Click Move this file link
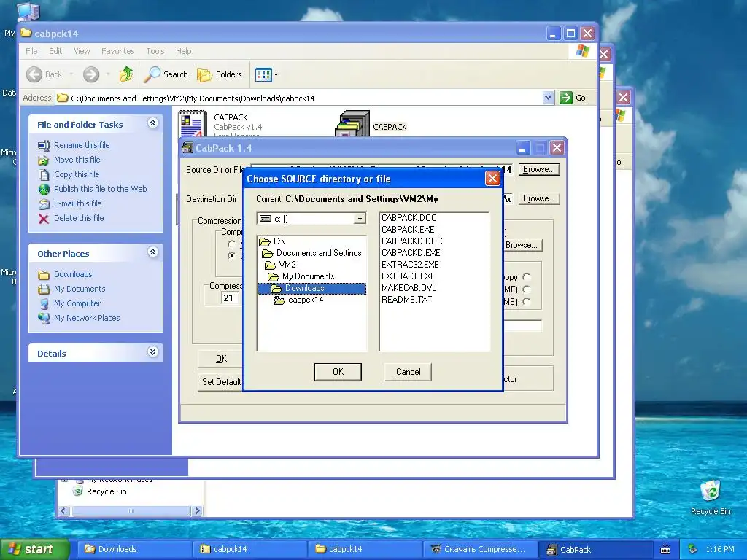Viewport: 747px width, 560px height. (77, 160)
